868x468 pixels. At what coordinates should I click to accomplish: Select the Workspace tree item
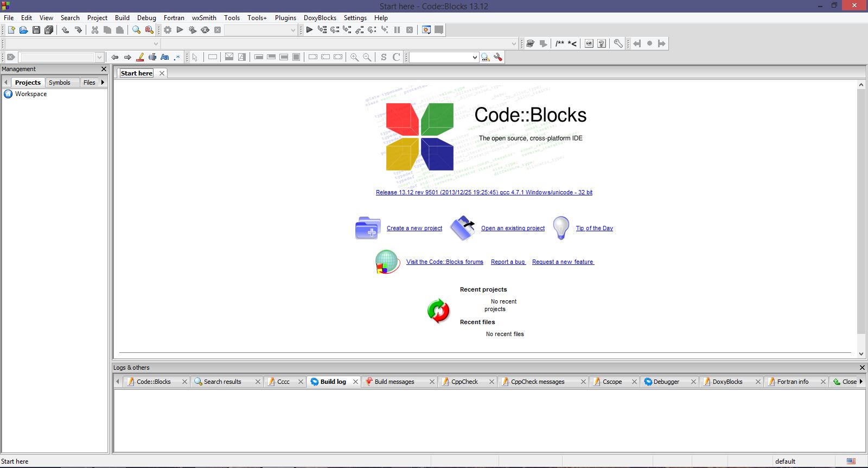click(31, 94)
